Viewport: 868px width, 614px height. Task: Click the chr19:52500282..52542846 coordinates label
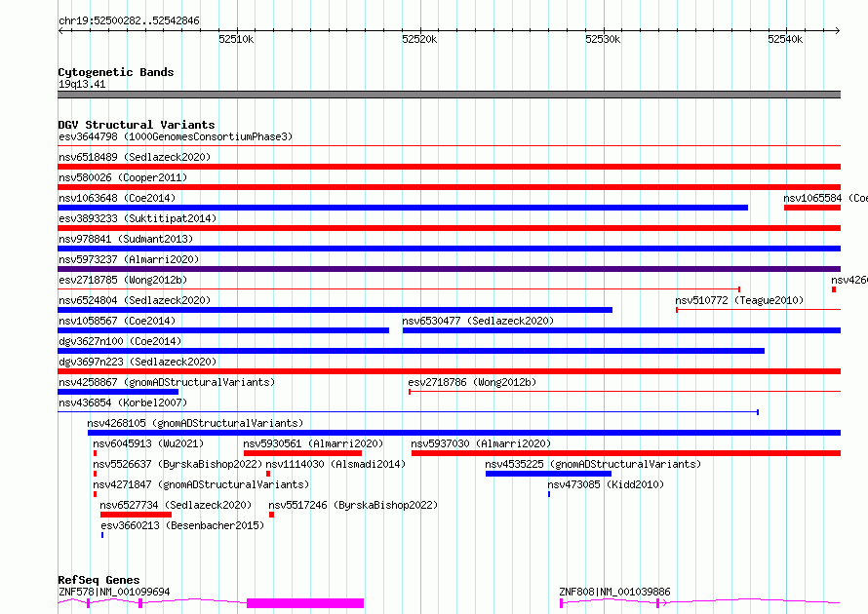[x=129, y=20]
